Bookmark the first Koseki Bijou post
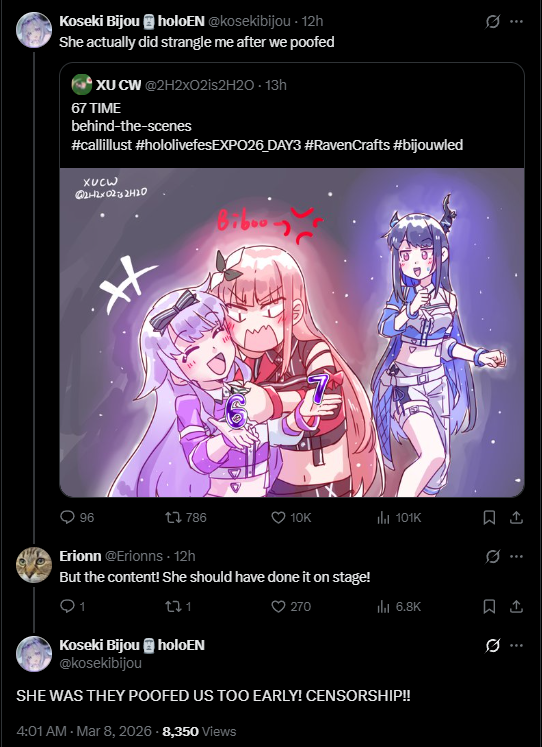 [x=489, y=517]
